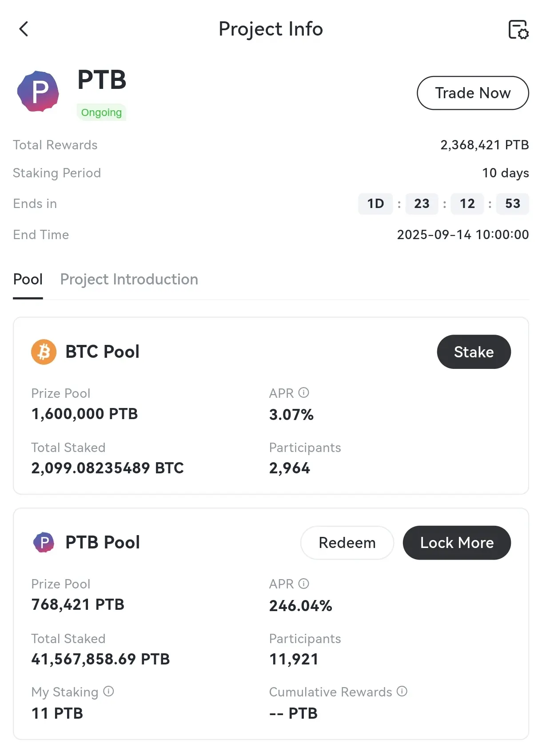Stake in the BTC Pool
Image resolution: width=542 pixels, height=756 pixels.
click(x=474, y=352)
